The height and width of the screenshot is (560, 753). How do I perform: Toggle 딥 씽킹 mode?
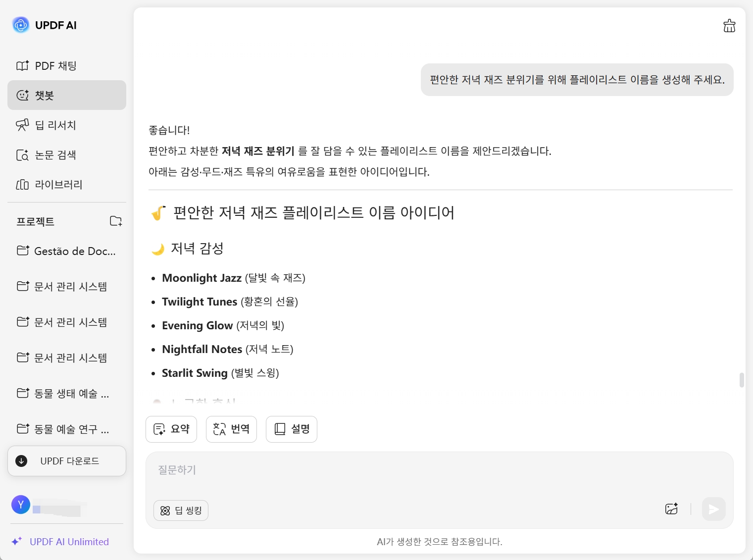(x=181, y=510)
